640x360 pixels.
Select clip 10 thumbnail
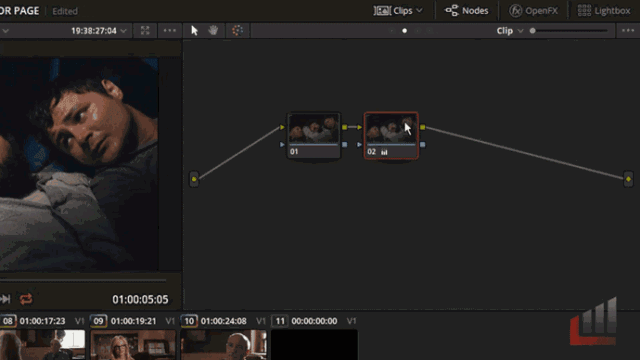[223, 345]
